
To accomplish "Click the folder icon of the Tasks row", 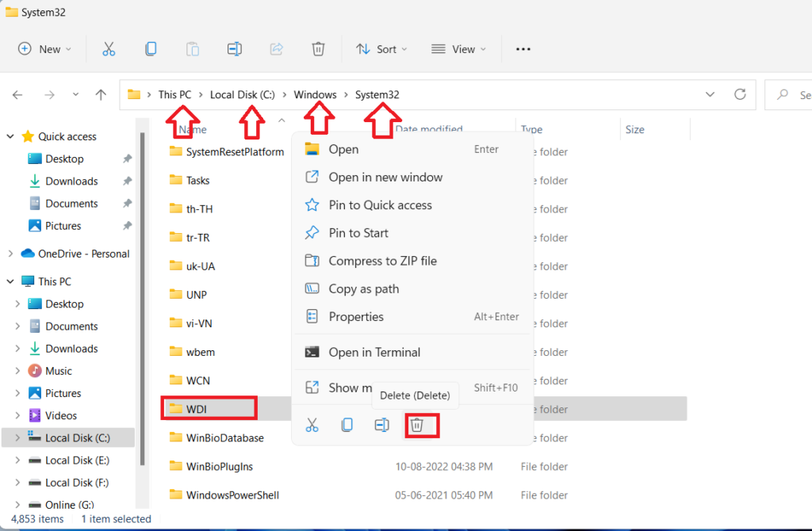I will [x=176, y=180].
